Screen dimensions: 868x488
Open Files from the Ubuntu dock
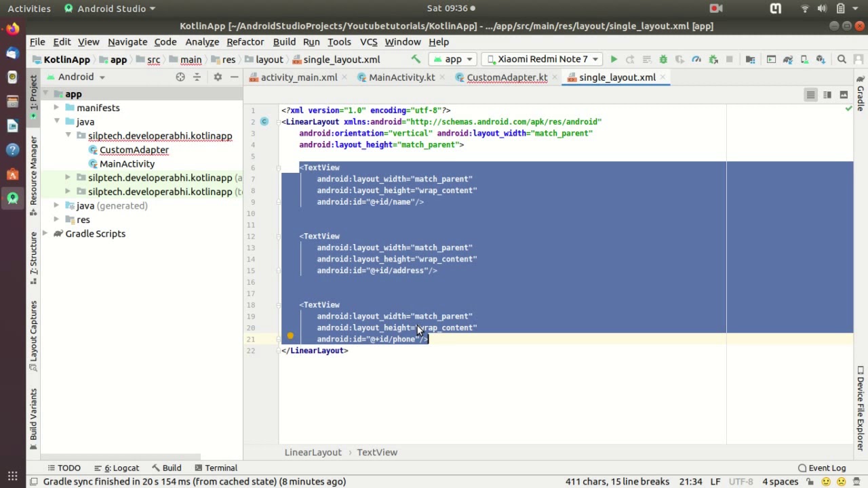click(x=12, y=102)
